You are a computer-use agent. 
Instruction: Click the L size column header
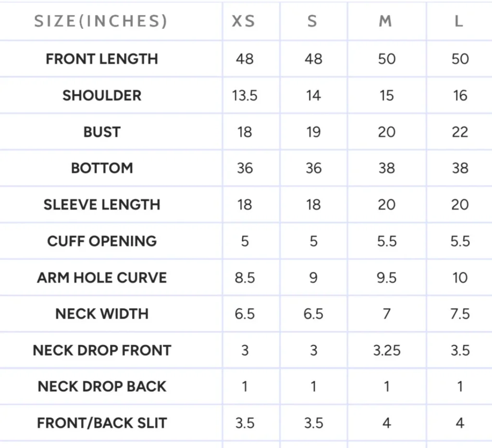click(x=459, y=22)
